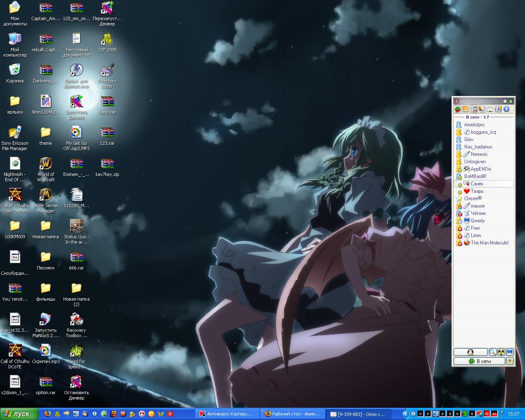Select Need for Speed desktop shortcut
Viewport: 525px width, 420px height.
pos(76,356)
